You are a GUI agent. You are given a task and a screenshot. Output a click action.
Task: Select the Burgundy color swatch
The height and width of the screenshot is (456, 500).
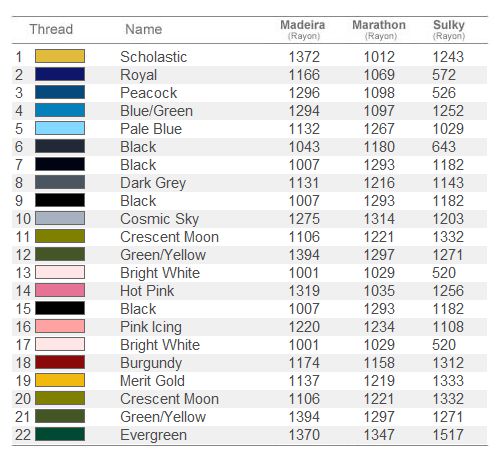pyautogui.click(x=60, y=362)
